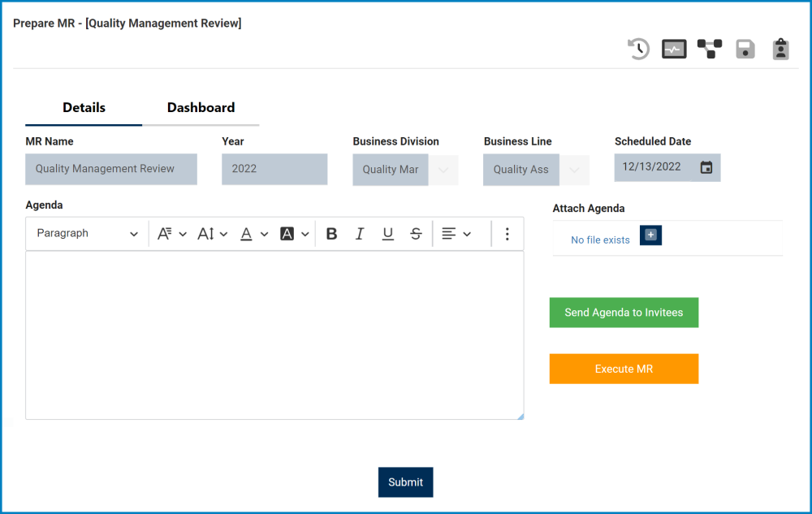Apply strikethrough formatting in the Agenda editor
The height and width of the screenshot is (514, 812).
[416, 233]
